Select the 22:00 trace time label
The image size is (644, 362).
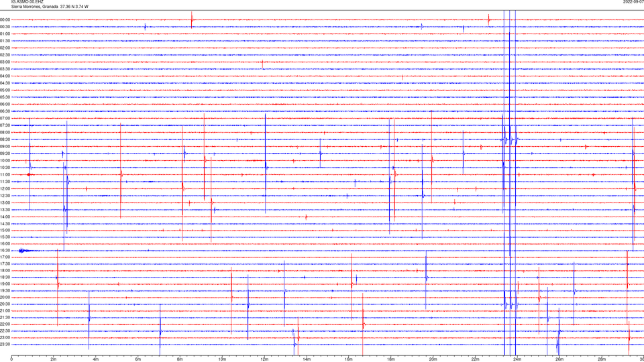click(5, 324)
